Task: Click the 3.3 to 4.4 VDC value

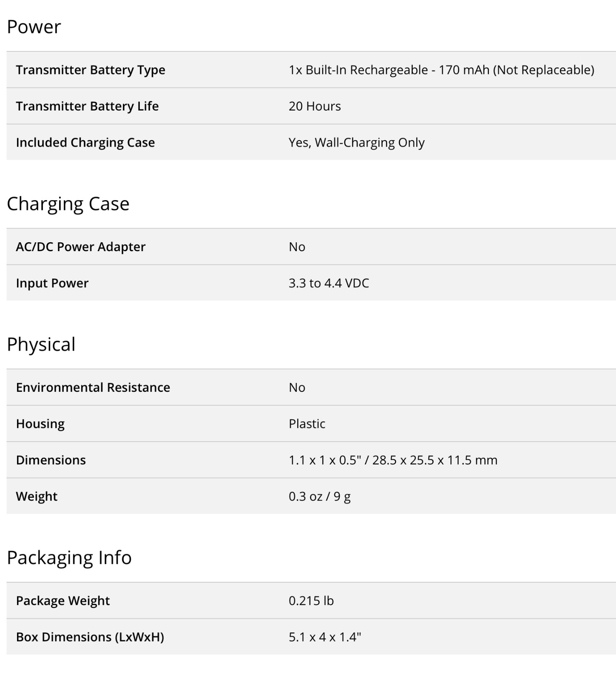Action: 329,283
